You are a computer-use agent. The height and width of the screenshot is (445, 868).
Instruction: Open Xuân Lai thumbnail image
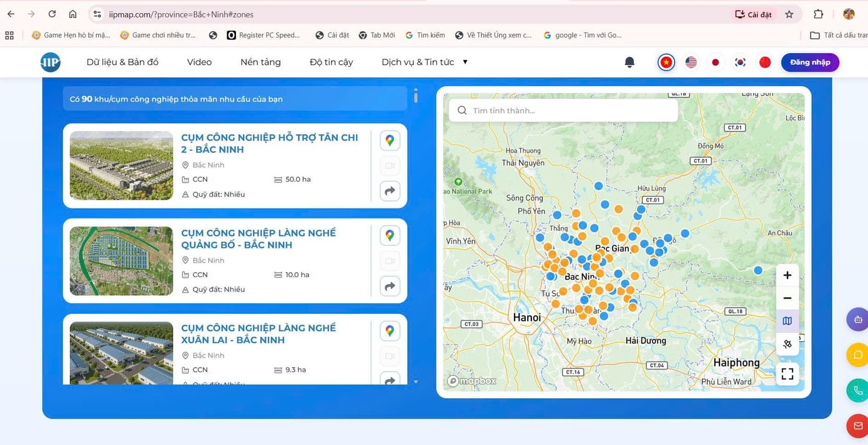121,353
